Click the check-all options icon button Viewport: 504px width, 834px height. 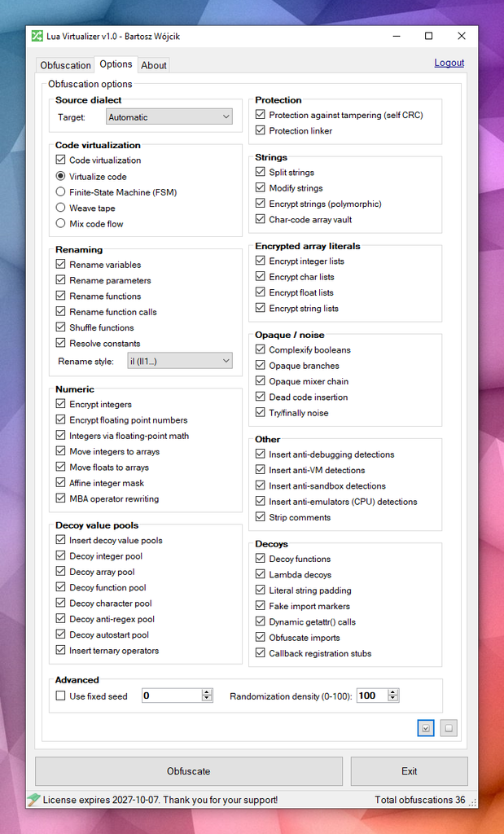pyautogui.click(x=426, y=728)
